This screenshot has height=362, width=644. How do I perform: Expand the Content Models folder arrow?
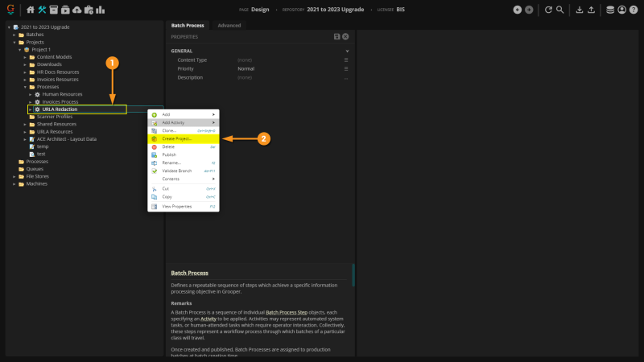[x=25, y=57]
